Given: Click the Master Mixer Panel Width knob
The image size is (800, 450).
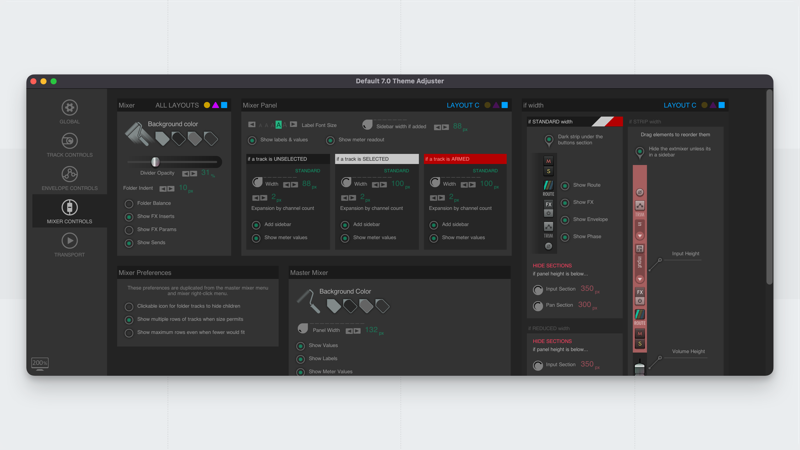Looking at the screenshot, I should (x=303, y=328).
